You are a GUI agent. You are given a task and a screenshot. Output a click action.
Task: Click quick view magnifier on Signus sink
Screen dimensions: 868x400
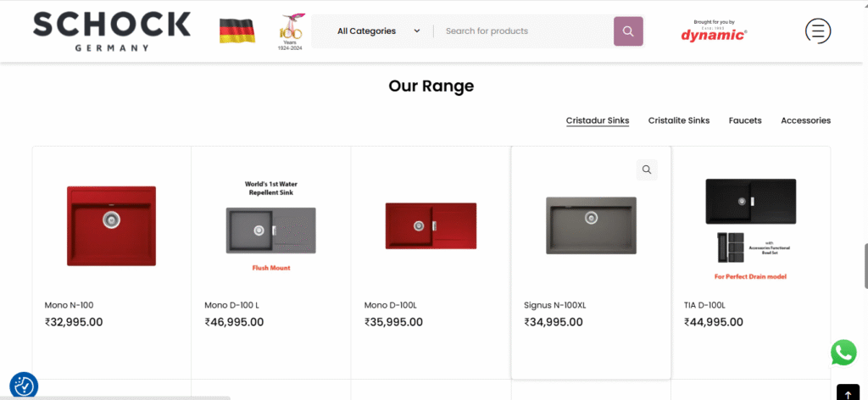tap(647, 169)
